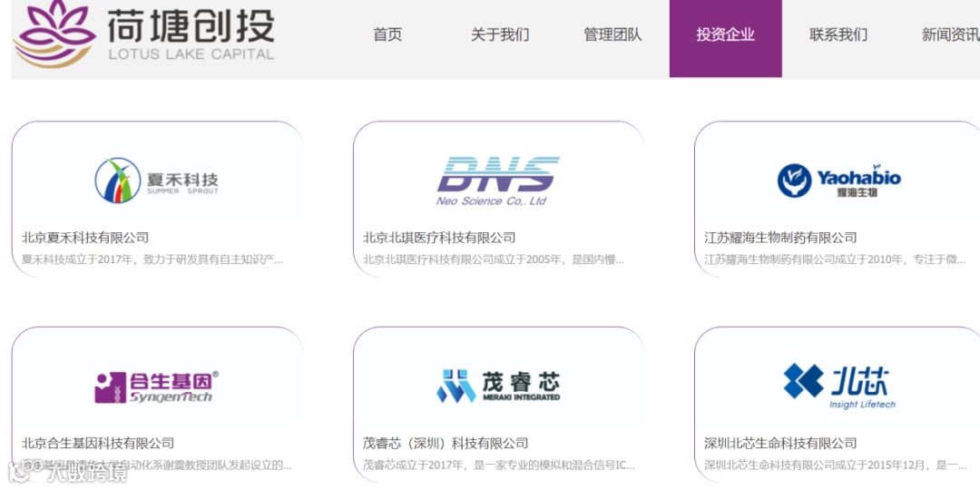Click description mentioning 谢震教授团队

156,465
